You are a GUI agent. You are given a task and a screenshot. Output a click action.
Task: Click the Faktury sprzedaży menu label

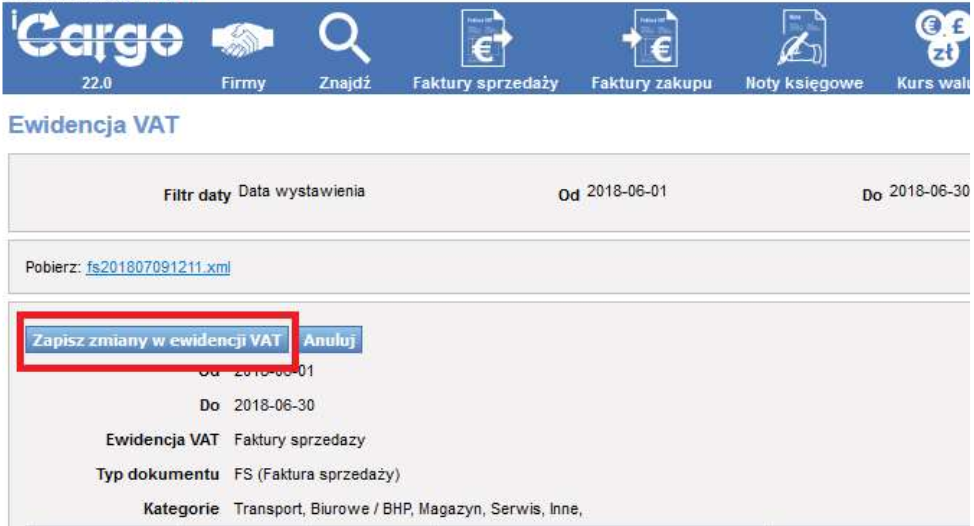point(485,84)
